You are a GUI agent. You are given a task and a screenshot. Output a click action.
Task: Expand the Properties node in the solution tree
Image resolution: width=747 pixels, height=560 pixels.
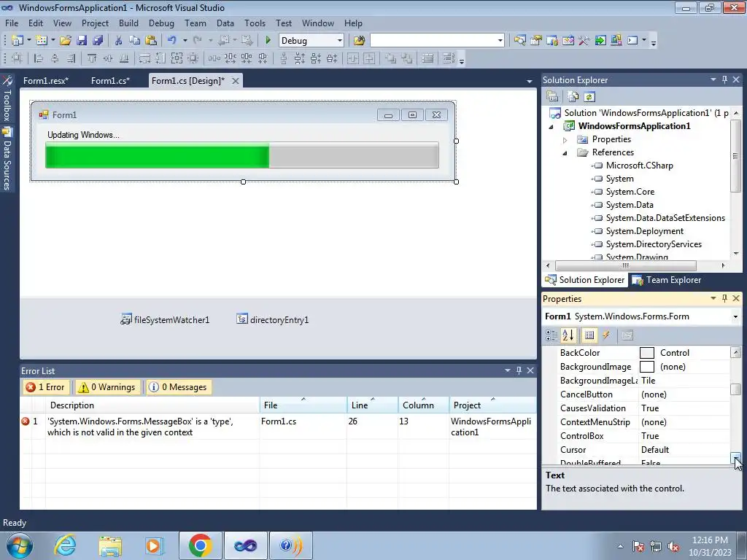565,140
